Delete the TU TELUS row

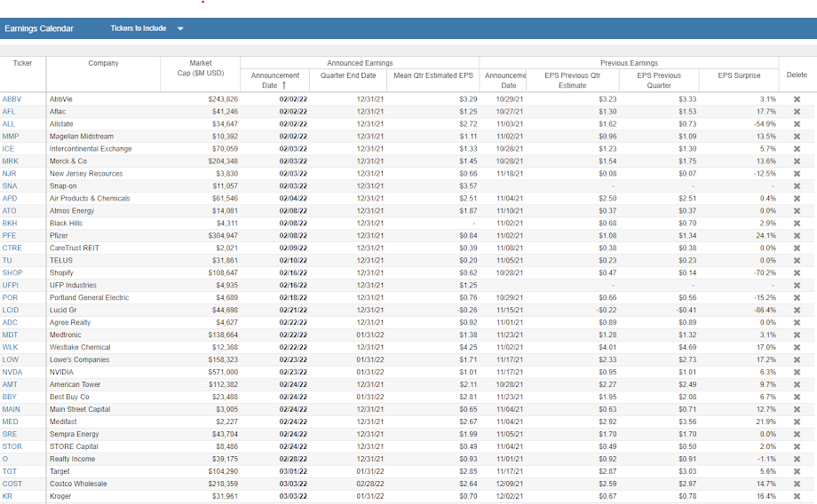point(797,260)
